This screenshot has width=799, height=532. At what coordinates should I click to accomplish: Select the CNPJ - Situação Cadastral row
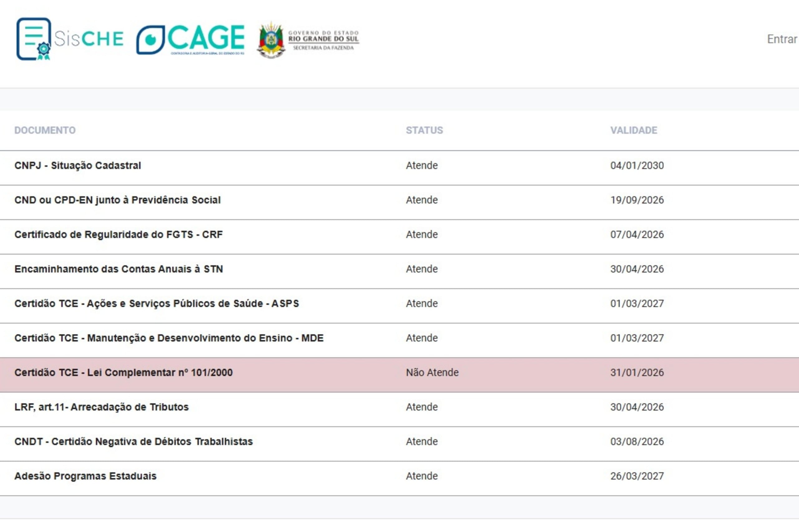pyautogui.click(x=77, y=166)
